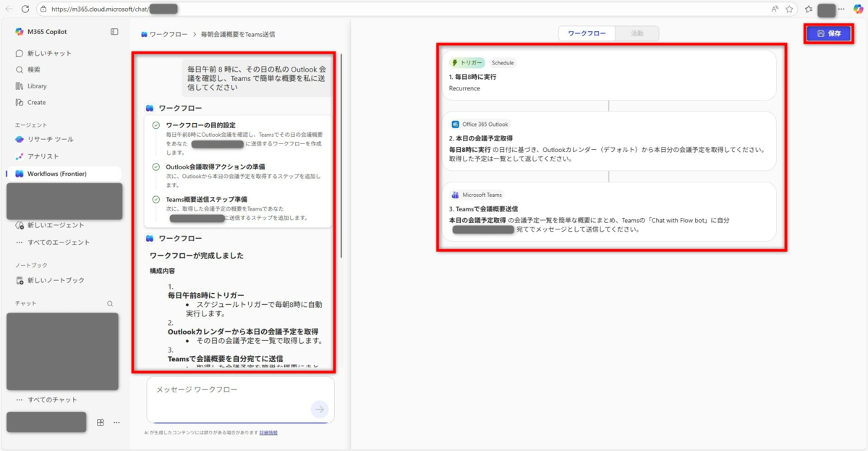The height and width of the screenshot is (451, 868).
Task: Reload the page with refresh icon
Action: [25, 9]
